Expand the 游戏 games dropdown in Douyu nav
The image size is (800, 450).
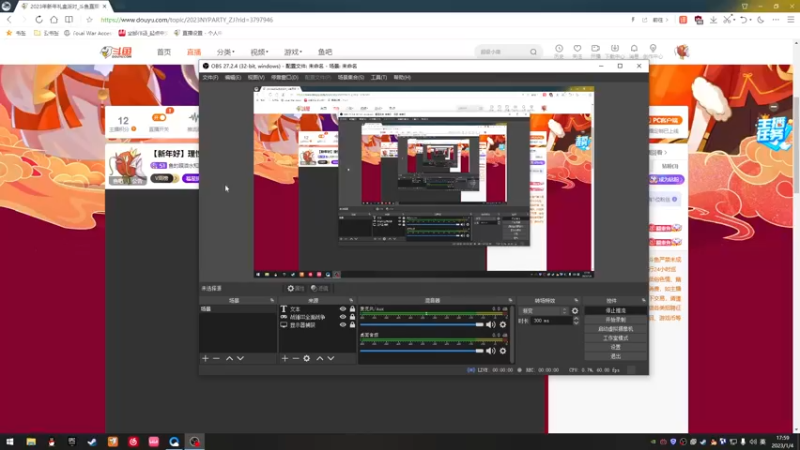pyautogui.click(x=293, y=52)
